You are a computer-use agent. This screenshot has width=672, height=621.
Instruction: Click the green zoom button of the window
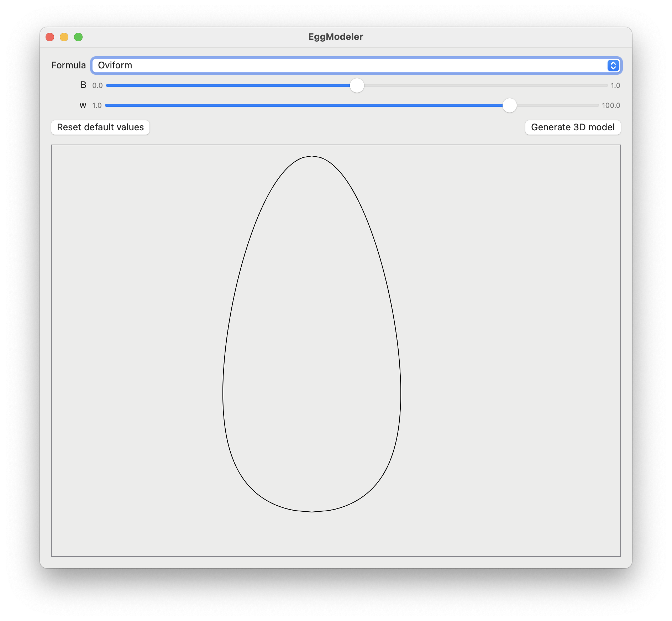(78, 37)
